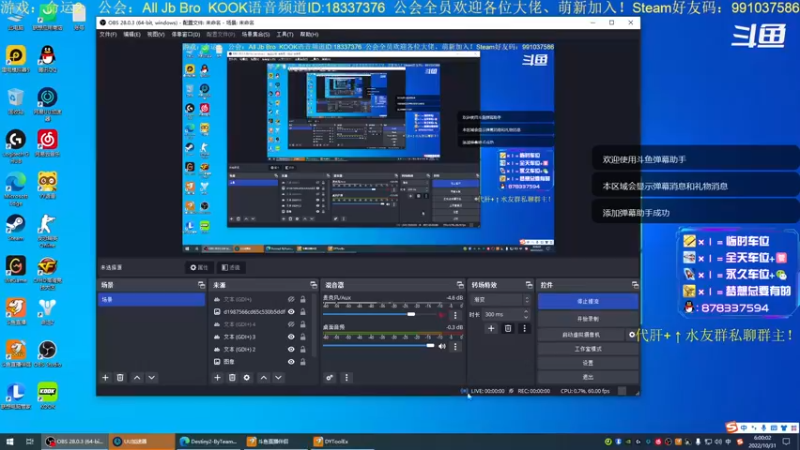Click the Windows Start button
Image resolution: width=800 pixels, height=450 pixels.
[x=9, y=441]
